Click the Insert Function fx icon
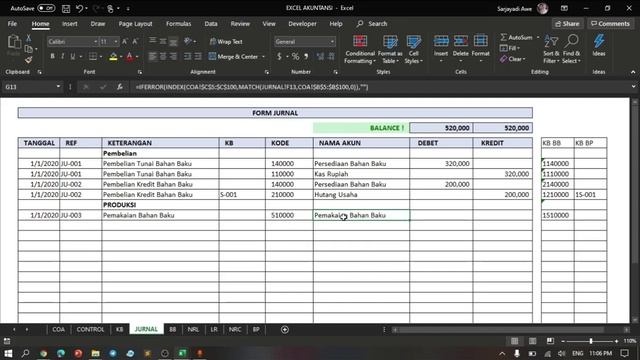Screen dimensions: 640x360 [120, 87]
